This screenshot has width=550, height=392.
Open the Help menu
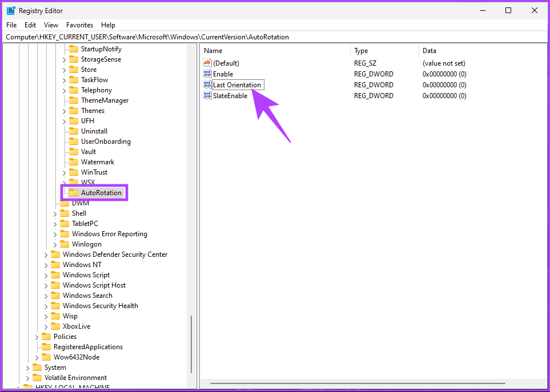108,25
